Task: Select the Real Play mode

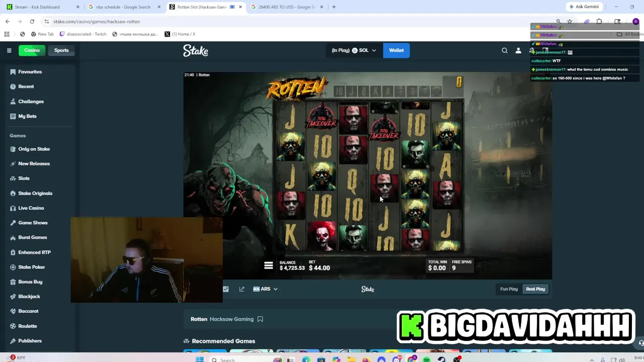Action: [x=535, y=289]
